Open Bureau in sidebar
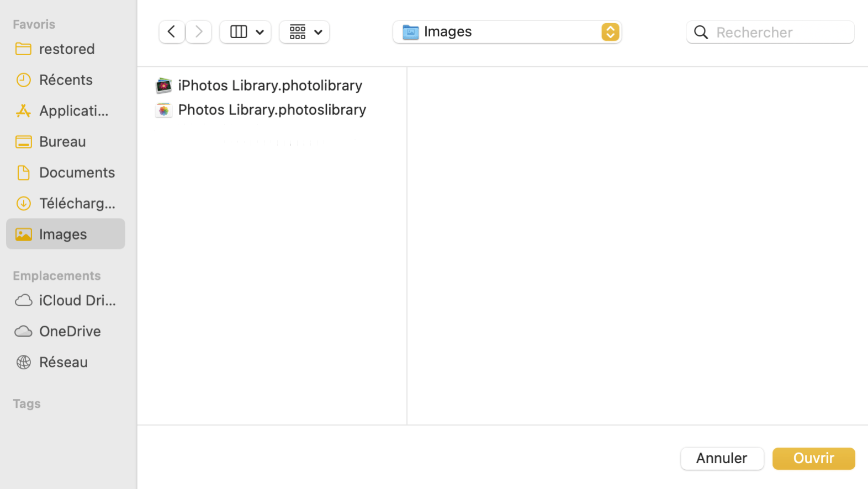Viewport: 868px width, 489px height. [66, 142]
